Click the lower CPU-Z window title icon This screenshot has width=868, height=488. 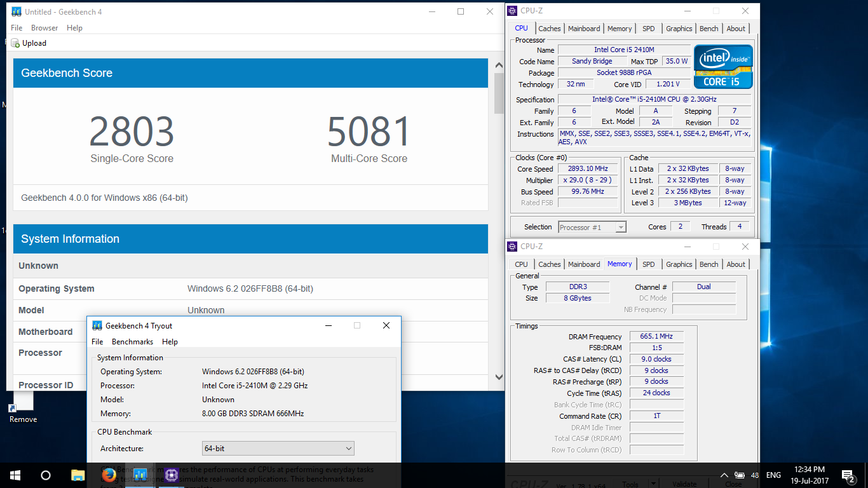[513, 246]
